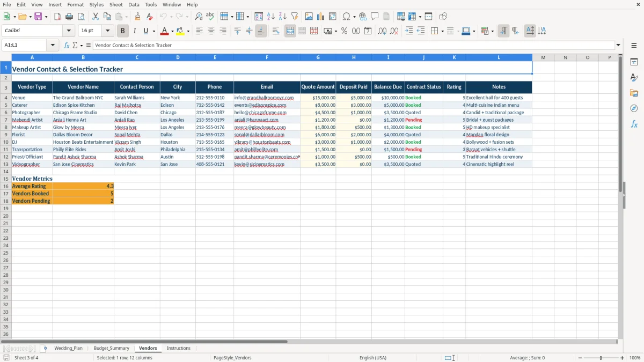Open the font color dropdown arrow
Viewport: 644px width, 362px height.
click(172, 31)
